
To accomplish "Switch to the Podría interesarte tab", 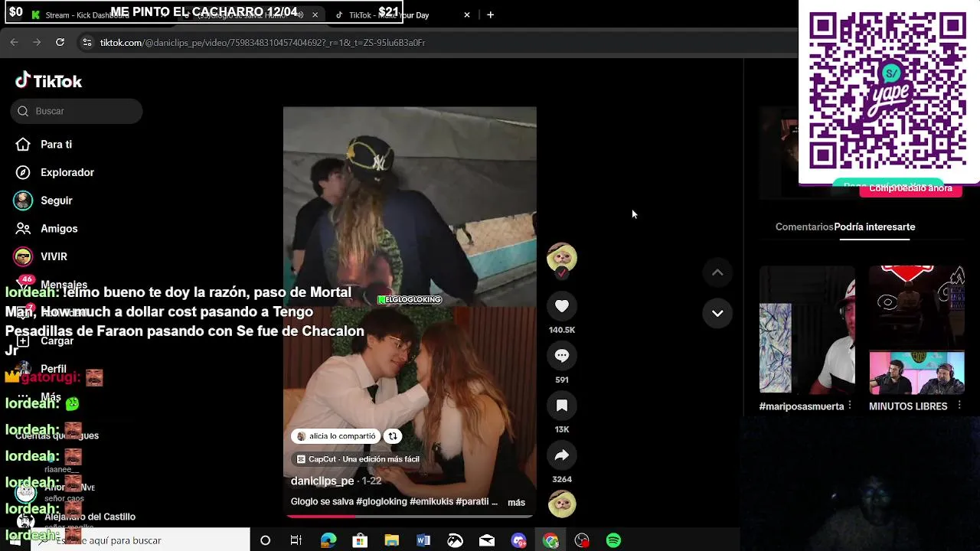I will pos(874,227).
